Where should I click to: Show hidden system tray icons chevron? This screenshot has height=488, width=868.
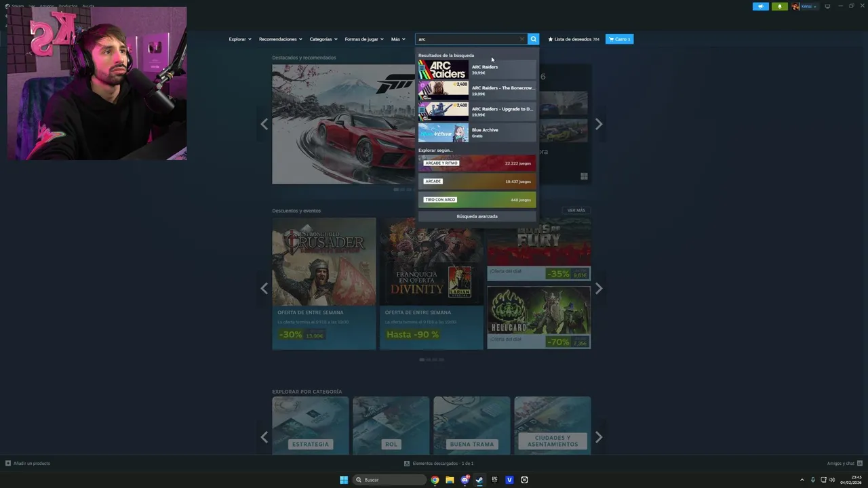(802, 480)
